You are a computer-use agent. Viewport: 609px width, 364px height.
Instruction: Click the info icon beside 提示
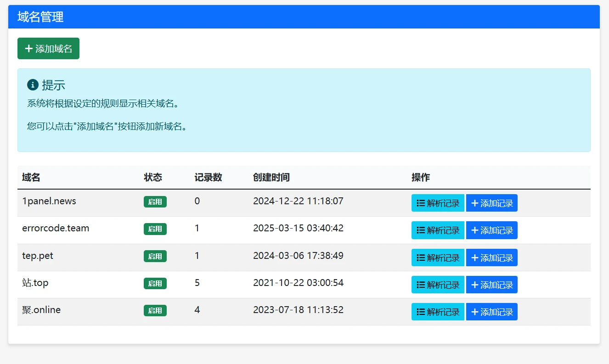click(33, 85)
